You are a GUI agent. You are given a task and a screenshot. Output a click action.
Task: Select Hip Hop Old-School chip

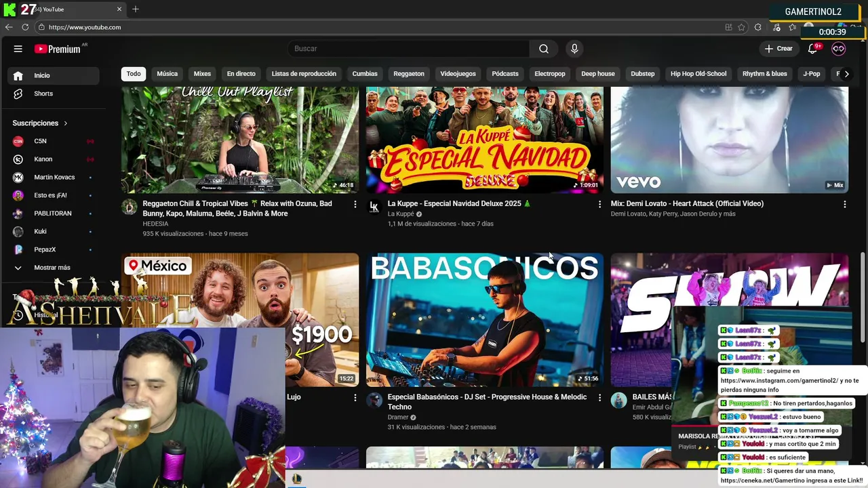[x=698, y=74]
